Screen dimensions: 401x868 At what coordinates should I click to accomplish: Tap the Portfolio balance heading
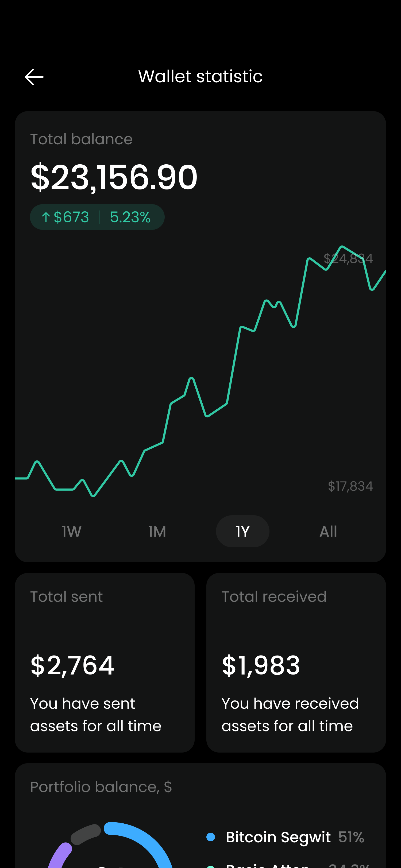pyautogui.click(x=101, y=787)
